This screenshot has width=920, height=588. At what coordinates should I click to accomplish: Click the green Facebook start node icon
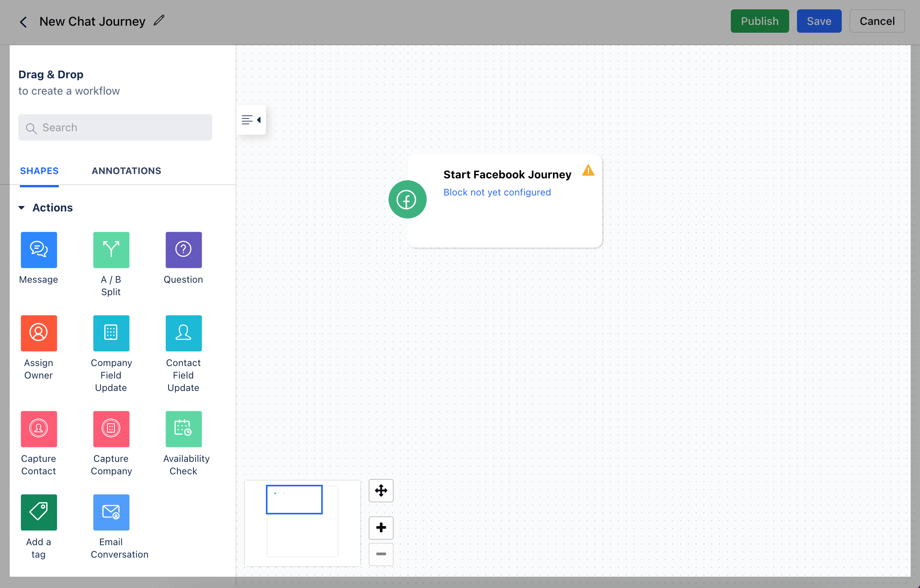[407, 199]
